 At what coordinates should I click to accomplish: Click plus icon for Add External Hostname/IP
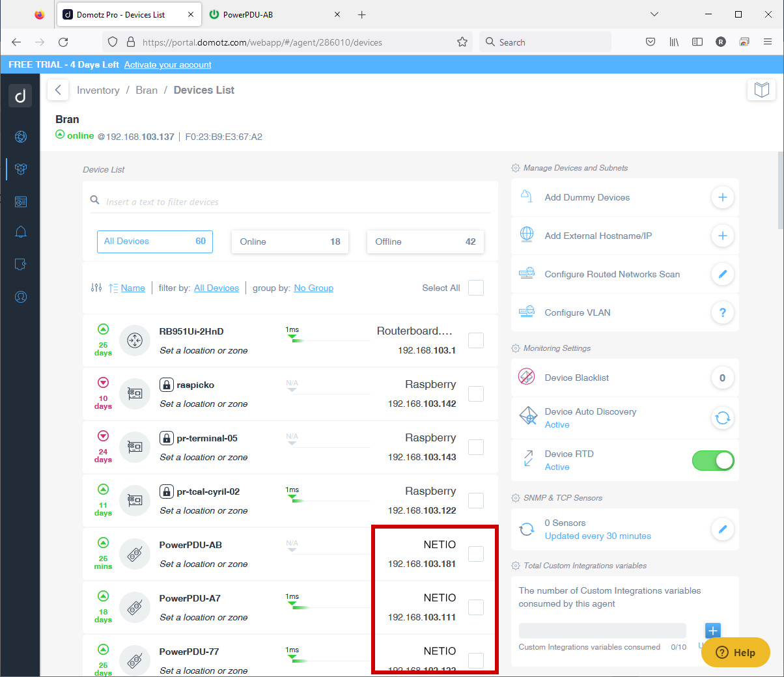tap(722, 236)
